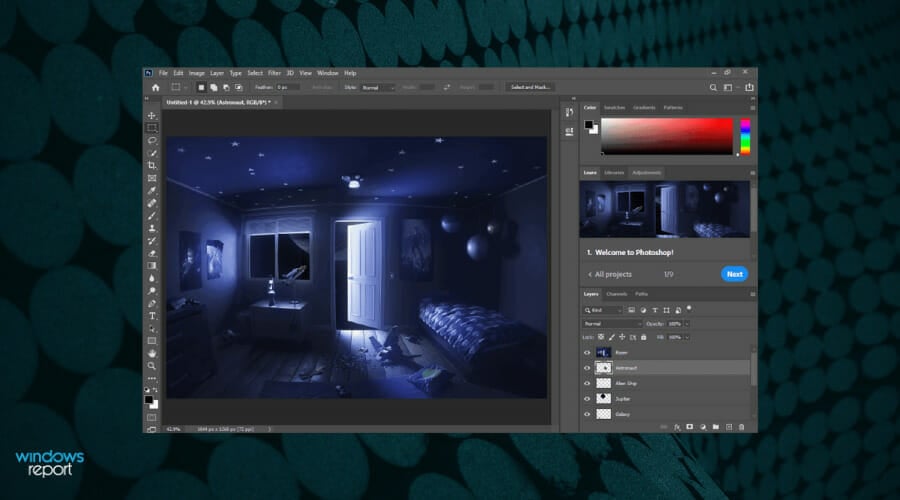
Task: Open the History panel icon
Action: pyautogui.click(x=569, y=113)
